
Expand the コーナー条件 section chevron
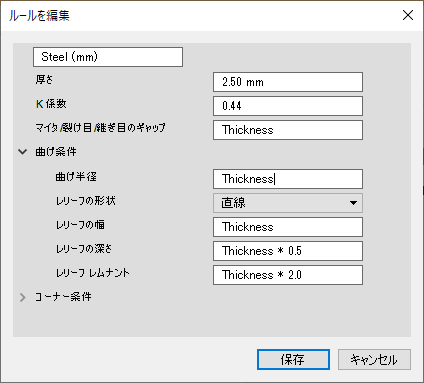pyautogui.click(x=22, y=297)
